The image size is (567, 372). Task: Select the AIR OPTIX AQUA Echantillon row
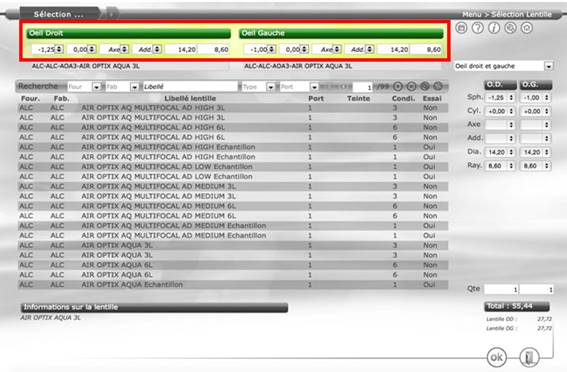[x=233, y=285]
